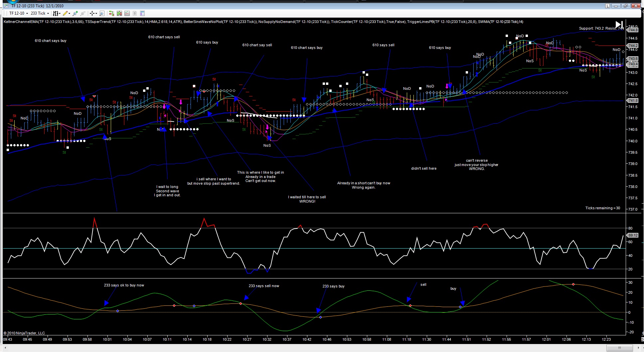Click the 69.12 indicator value marker
Screen dimensions: 644x352
pos(633,235)
